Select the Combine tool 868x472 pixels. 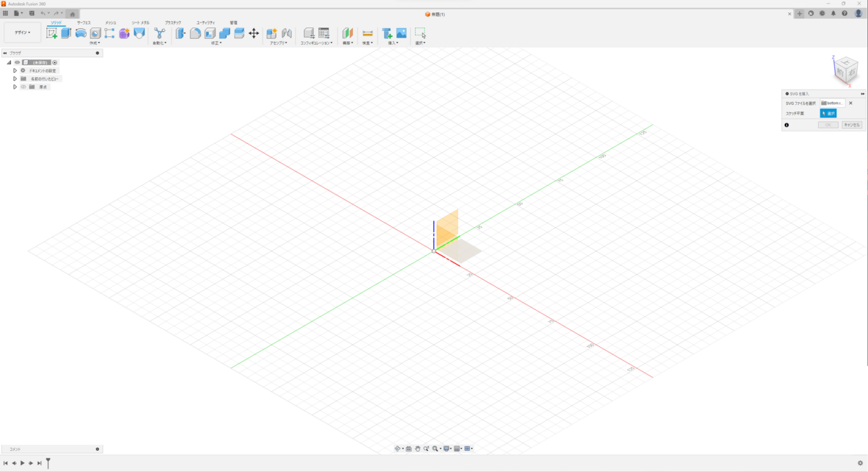pos(224,33)
